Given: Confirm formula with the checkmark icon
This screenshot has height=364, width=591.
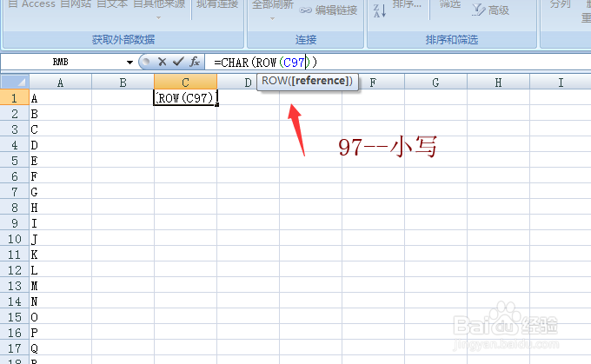Looking at the screenshot, I should [x=178, y=62].
